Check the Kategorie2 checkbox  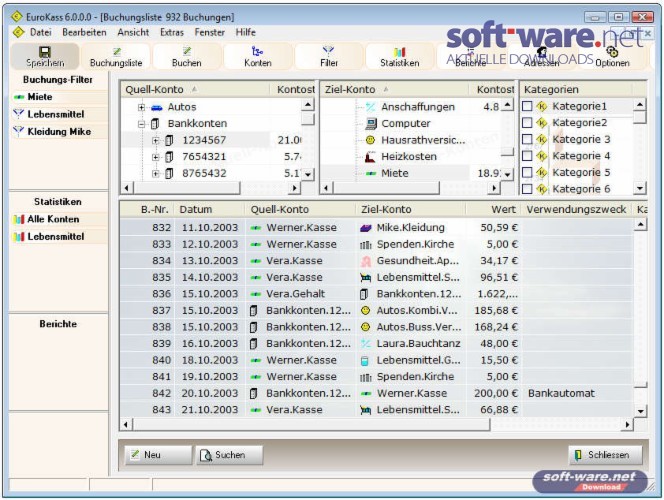point(527,123)
